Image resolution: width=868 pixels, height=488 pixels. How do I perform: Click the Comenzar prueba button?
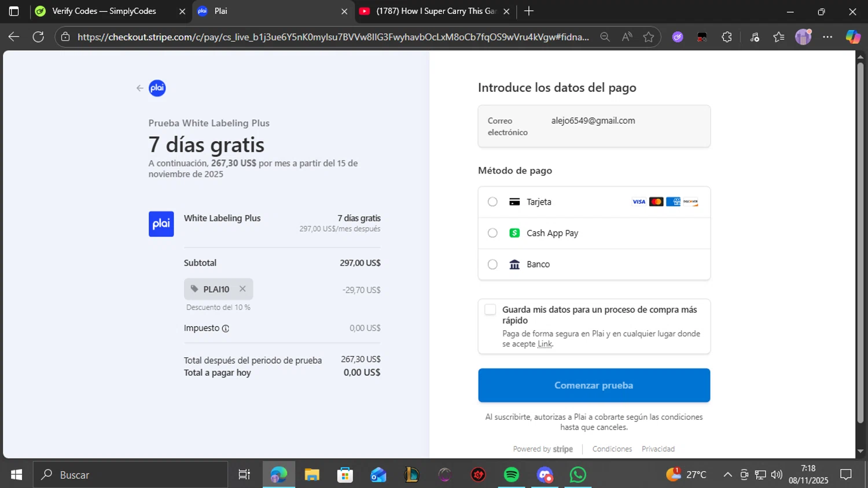594,385
